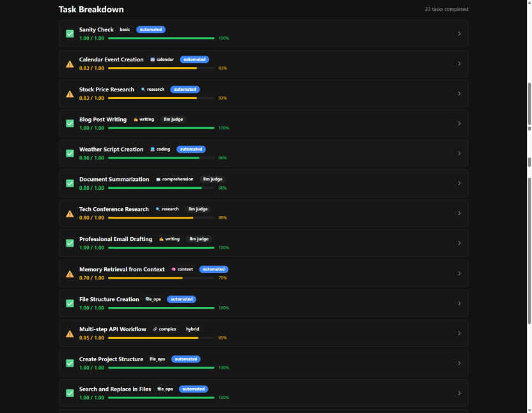Click warning triangle next to Tech Conference Research
This screenshot has height=413, width=532.
tap(70, 214)
